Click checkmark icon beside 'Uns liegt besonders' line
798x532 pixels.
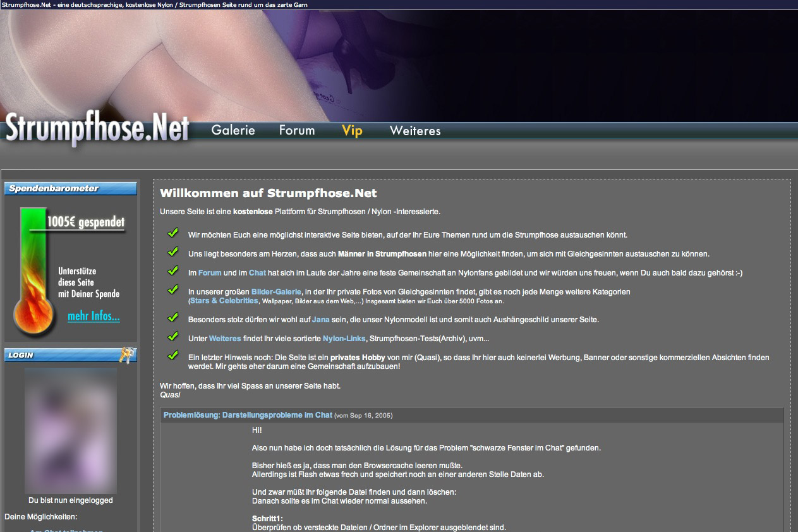pos(173,251)
